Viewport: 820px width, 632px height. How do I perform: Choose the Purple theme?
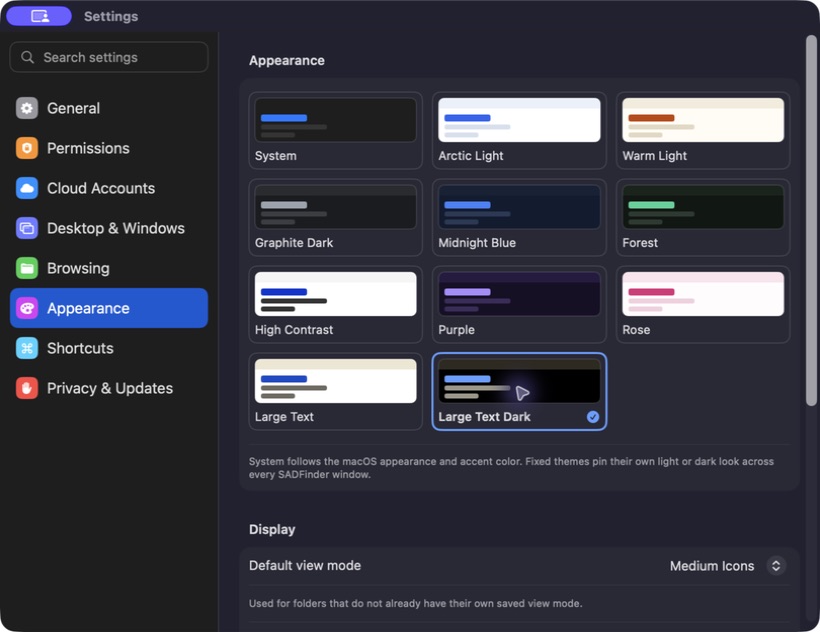click(519, 304)
